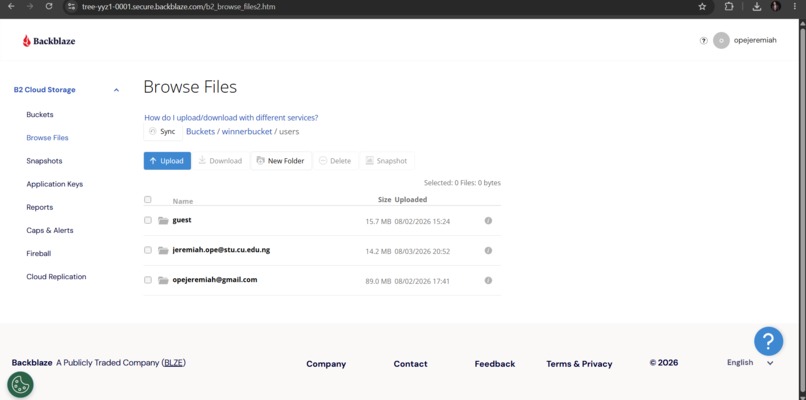
Task: Click winnerbucket in the breadcrumb
Action: coord(247,132)
